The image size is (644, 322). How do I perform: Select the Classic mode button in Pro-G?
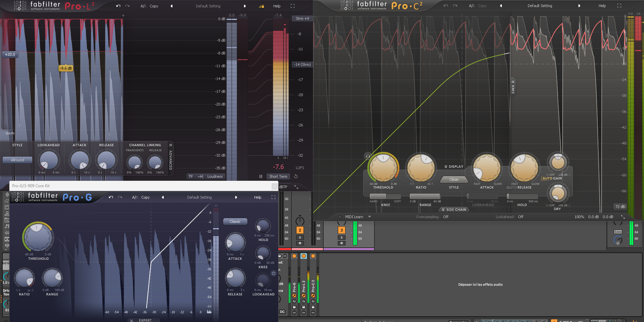235,221
